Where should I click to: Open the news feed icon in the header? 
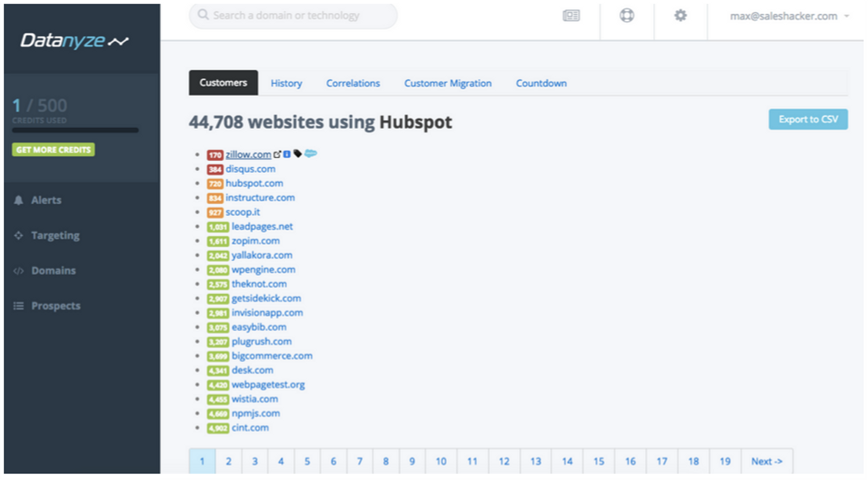point(571,16)
